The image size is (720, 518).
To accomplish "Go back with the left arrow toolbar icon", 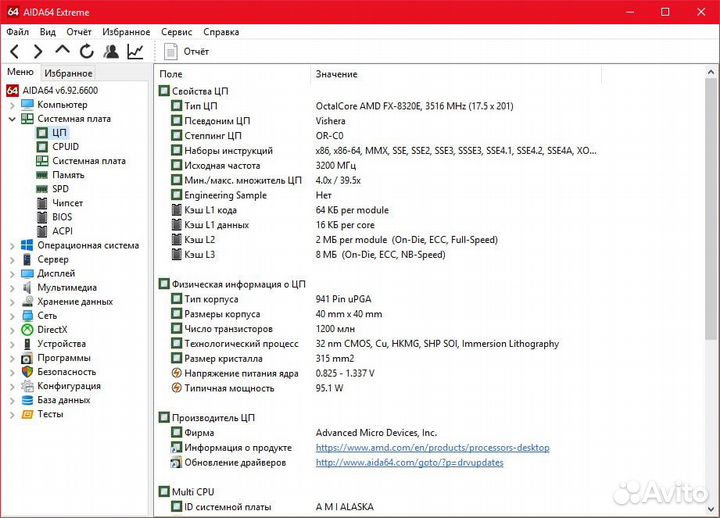I will tap(15, 51).
